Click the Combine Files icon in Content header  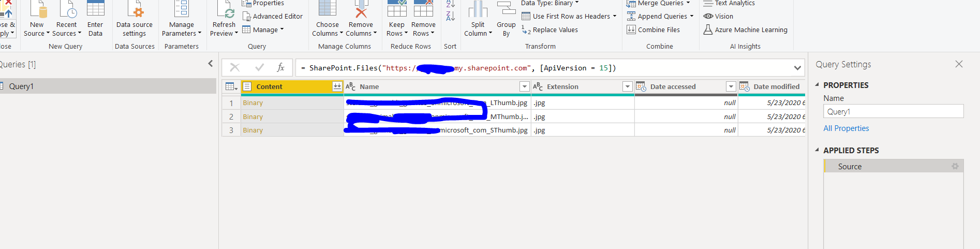point(337,86)
